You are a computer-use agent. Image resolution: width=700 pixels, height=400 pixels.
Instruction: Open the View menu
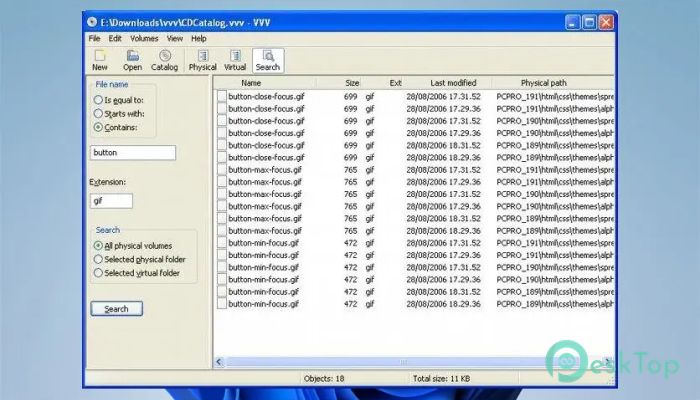point(175,38)
